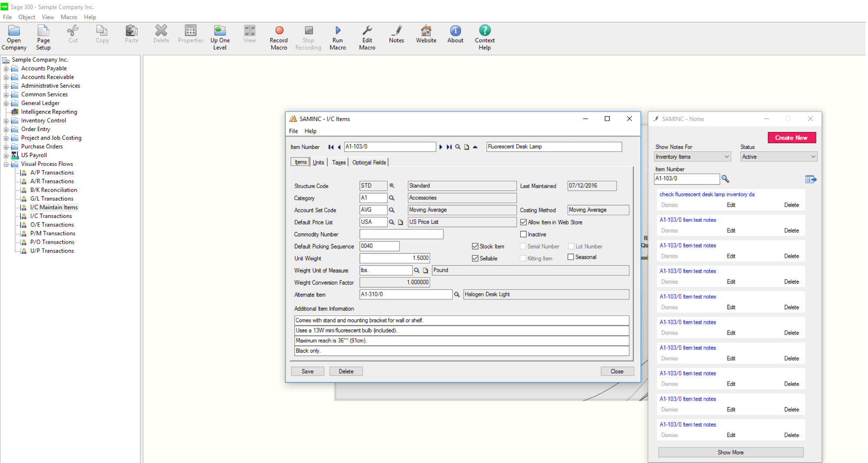Open Weight Unit of Measure finder
868x463 pixels.
click(417, 270)
